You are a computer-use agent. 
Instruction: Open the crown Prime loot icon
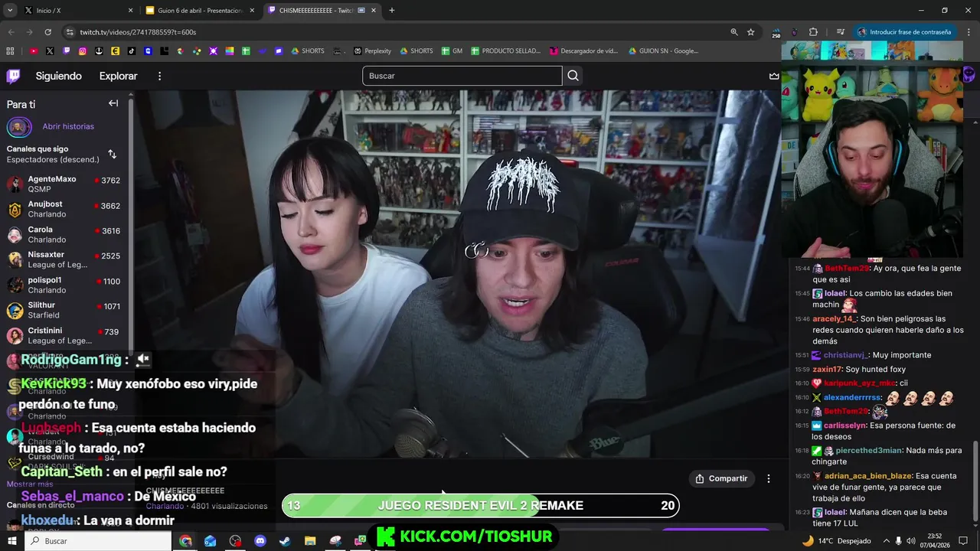click(774, 76)
